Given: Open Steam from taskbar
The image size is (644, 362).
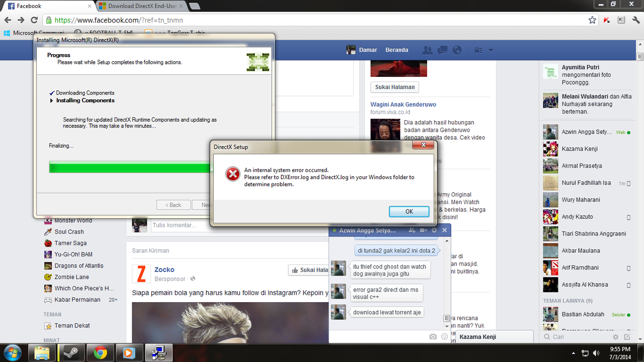Looking at the screenshot, I should pos(71,353).
